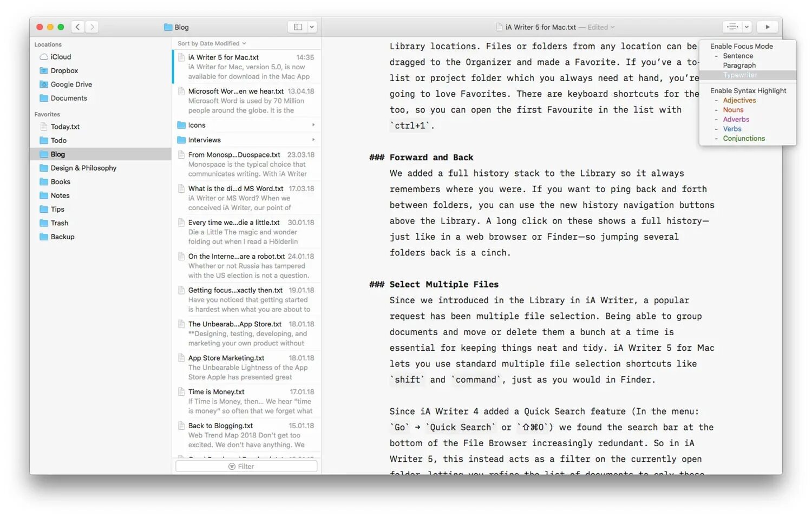This screenshot has width=812, height=517.
Task: Open App Store Marketing.txt
Action: [247, 367]
